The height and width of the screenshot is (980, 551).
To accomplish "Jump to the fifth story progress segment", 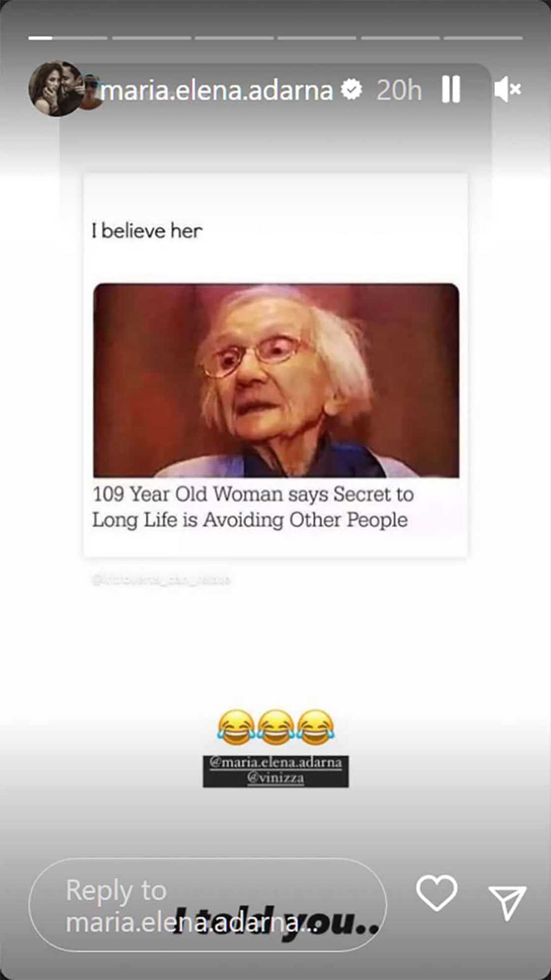I will (400, 38).
